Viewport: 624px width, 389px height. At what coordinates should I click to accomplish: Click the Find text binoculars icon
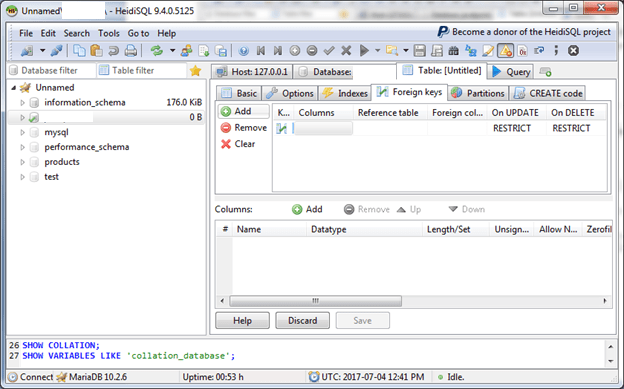click(x=453, y=51)
